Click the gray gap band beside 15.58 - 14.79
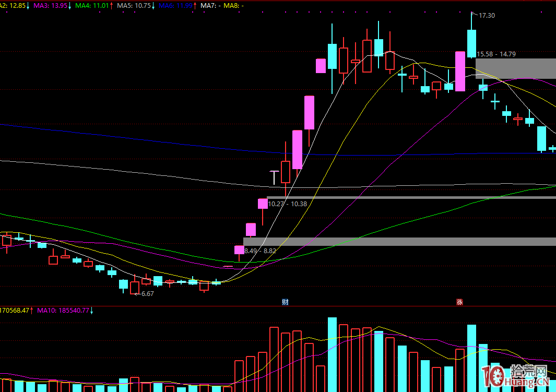This screenshot has height=392, width=556. (x=516, y=69)
